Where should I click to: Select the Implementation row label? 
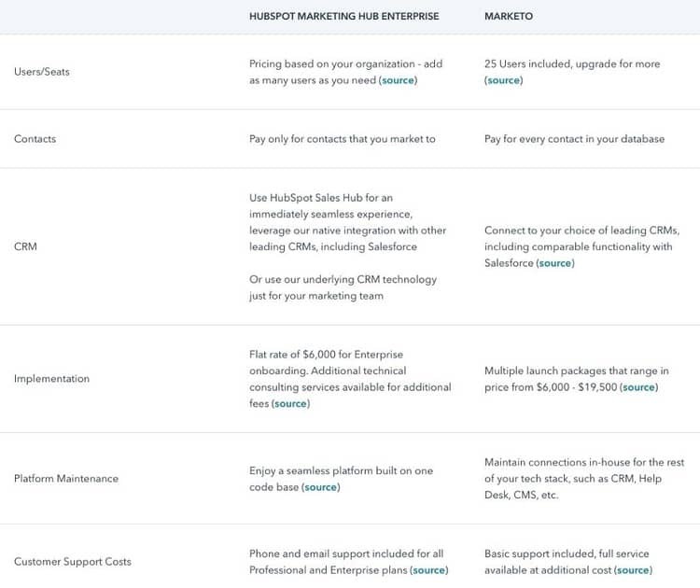click(52, 379)
